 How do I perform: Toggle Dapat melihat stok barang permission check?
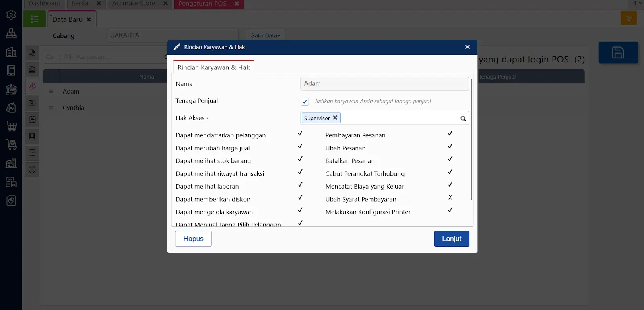click(300, 159)
